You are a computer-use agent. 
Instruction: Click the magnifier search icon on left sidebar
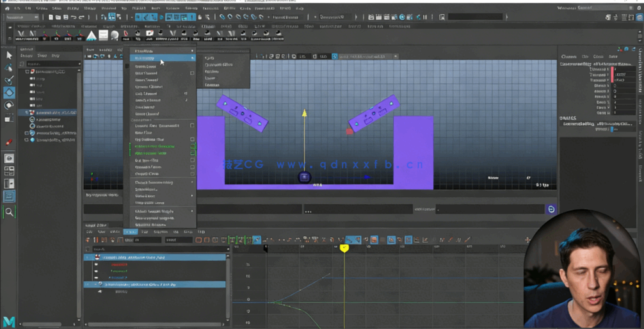tap(9, 212)
